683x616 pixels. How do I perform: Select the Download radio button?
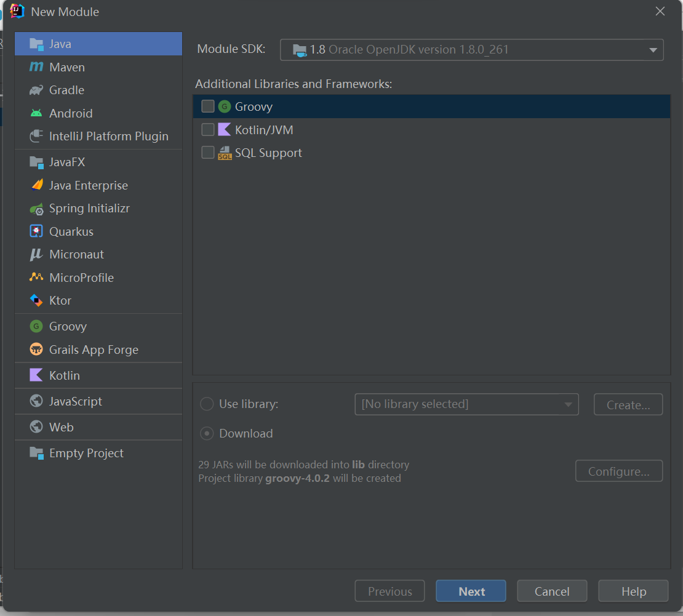point(207,433)
